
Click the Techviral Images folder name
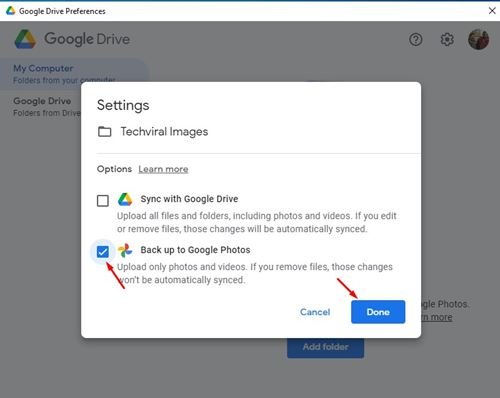click(164, 132)
